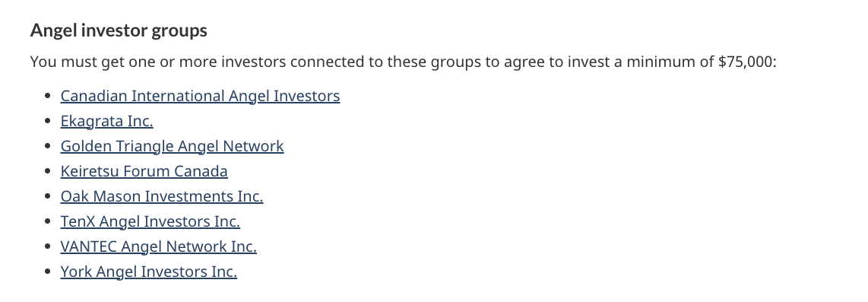Visit York Angel Investors Inc. link

(149, 272)
